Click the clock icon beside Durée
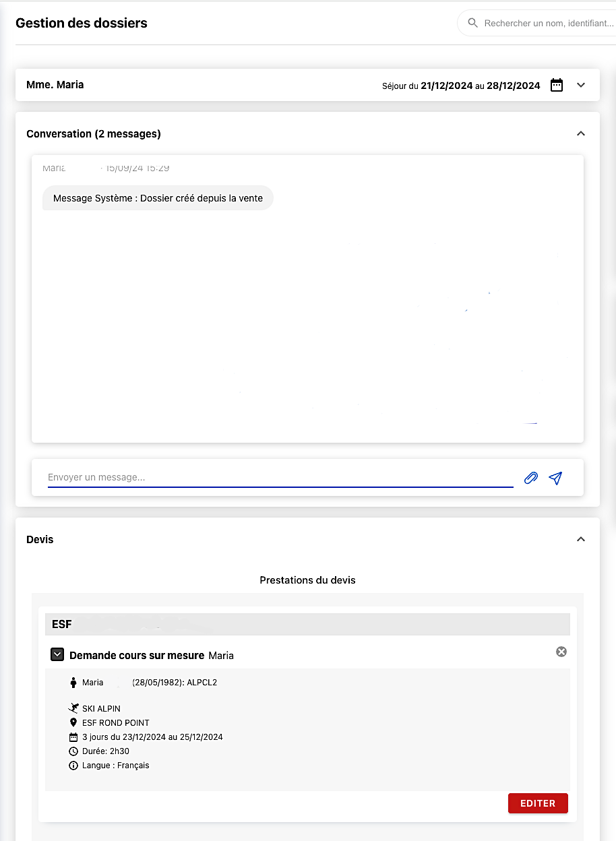Image resolution: width=616 pixels, height=841 pixels. pyautogui.click(x=73, y=751)
